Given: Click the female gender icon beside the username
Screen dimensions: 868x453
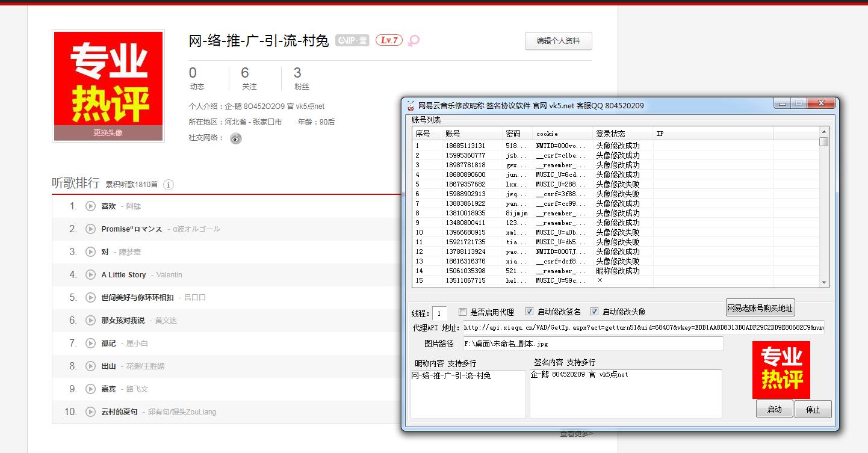Looking at the screenshot, I should (413, 41).
